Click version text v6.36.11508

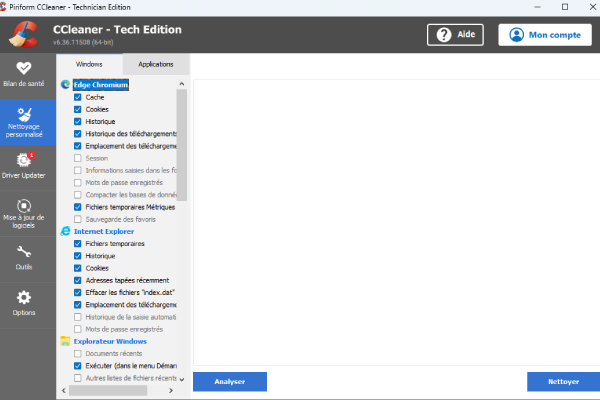coord(83,42)
